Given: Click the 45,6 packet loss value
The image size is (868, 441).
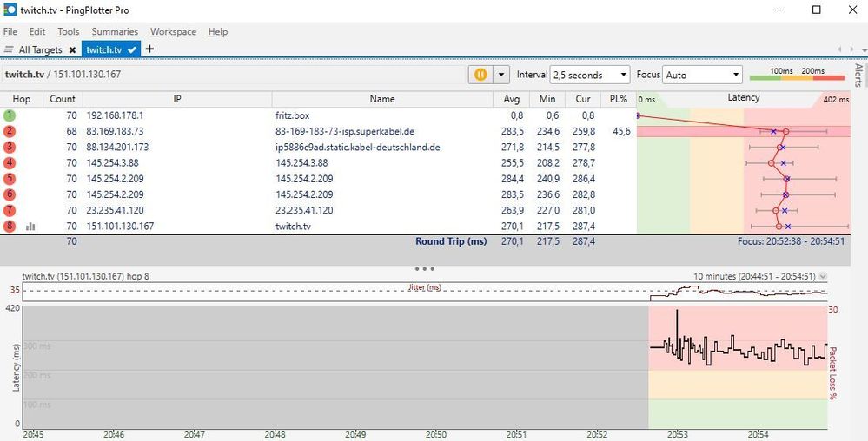Looking at the screenshot, I should [620, 131].
